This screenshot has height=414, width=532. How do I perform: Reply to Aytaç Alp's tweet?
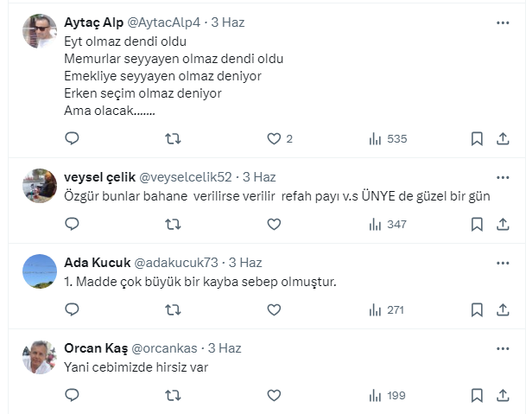tap(73, 138)
